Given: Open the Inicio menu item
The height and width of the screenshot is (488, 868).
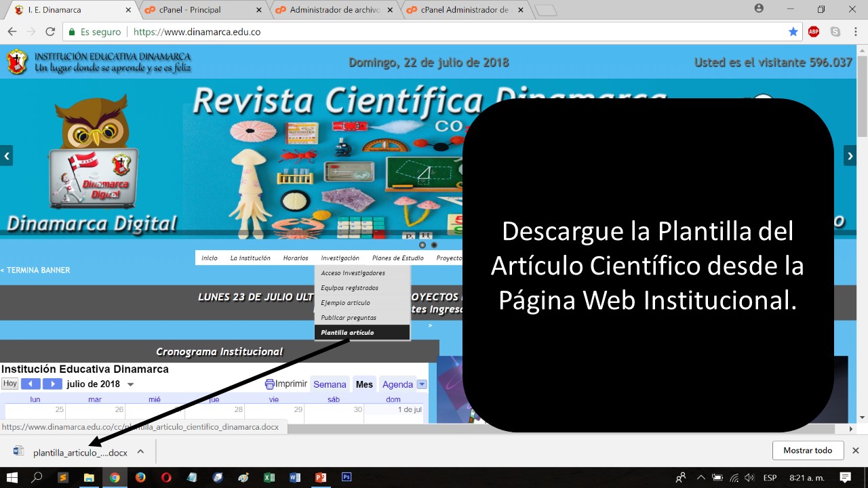Looking at the screenshot, I should (210, 258).
